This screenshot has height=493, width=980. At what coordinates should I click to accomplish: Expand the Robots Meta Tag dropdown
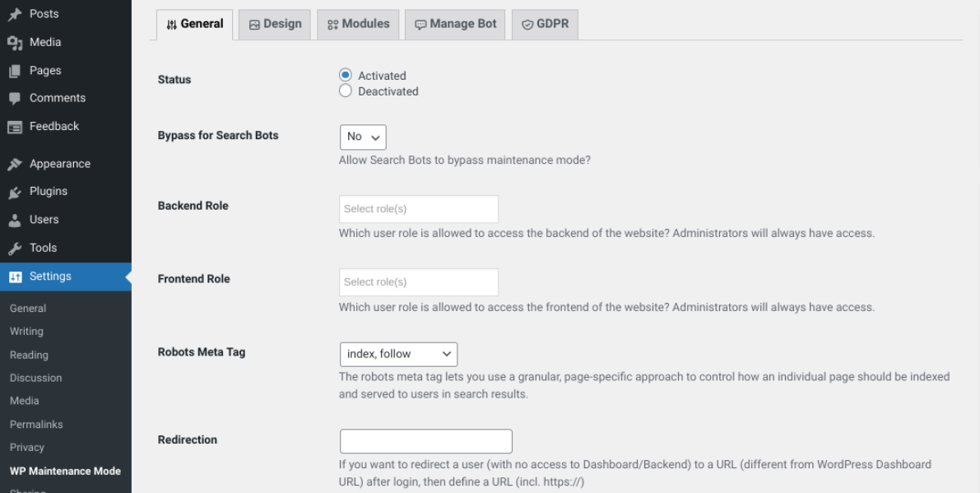tap(399, 354)
